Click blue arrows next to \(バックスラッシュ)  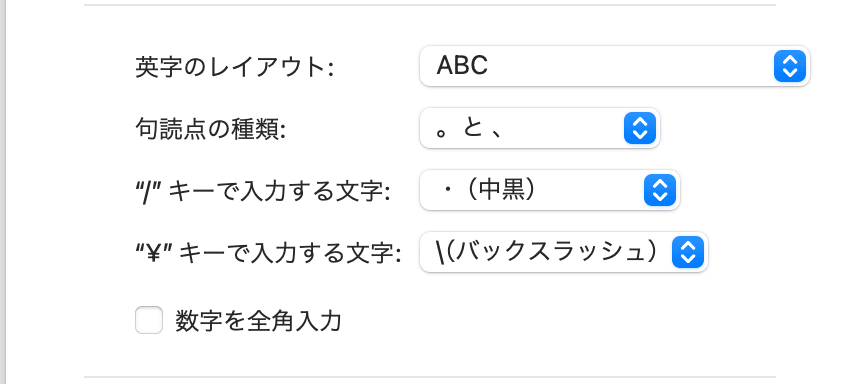(x=687, y=252)
